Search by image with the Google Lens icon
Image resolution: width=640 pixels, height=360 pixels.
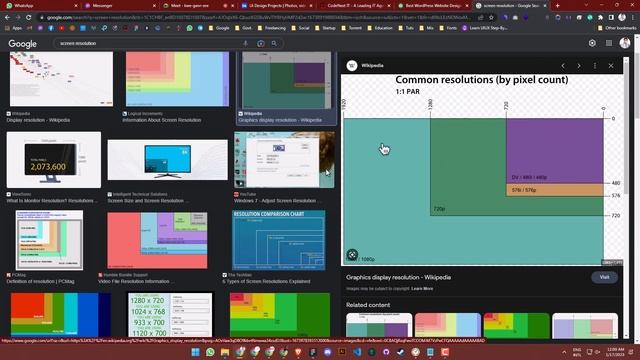click(260, 43)
